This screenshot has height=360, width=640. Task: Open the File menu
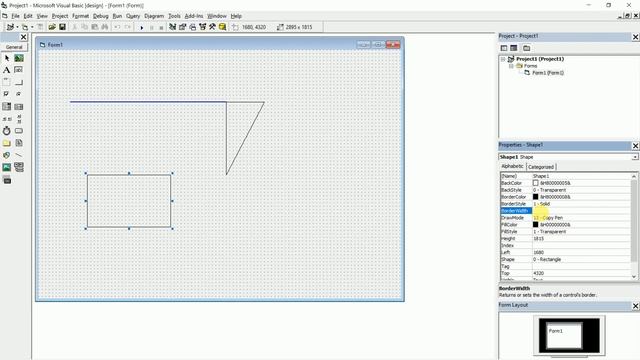[16, 16]
